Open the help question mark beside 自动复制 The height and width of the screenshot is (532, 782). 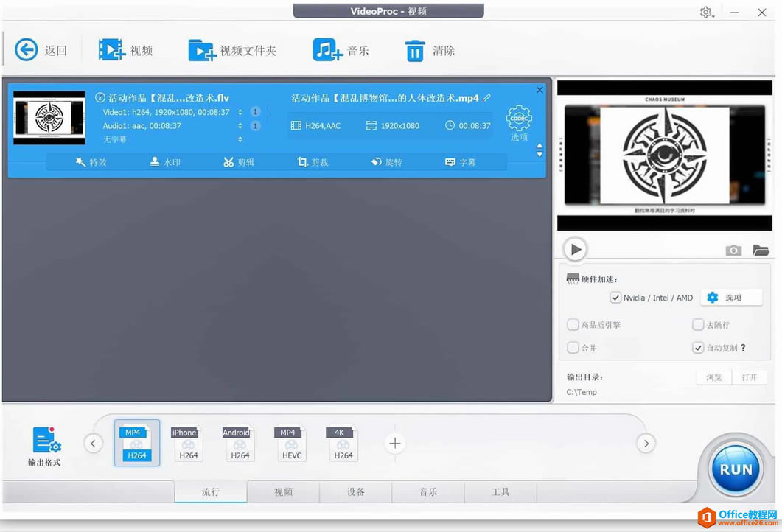tap(743, 348)
